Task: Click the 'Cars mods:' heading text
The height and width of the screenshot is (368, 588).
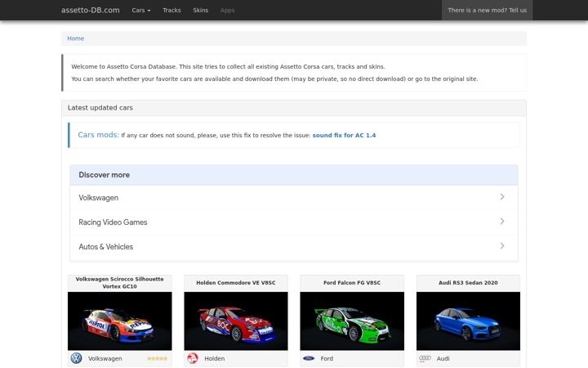Action: (99, 135)
